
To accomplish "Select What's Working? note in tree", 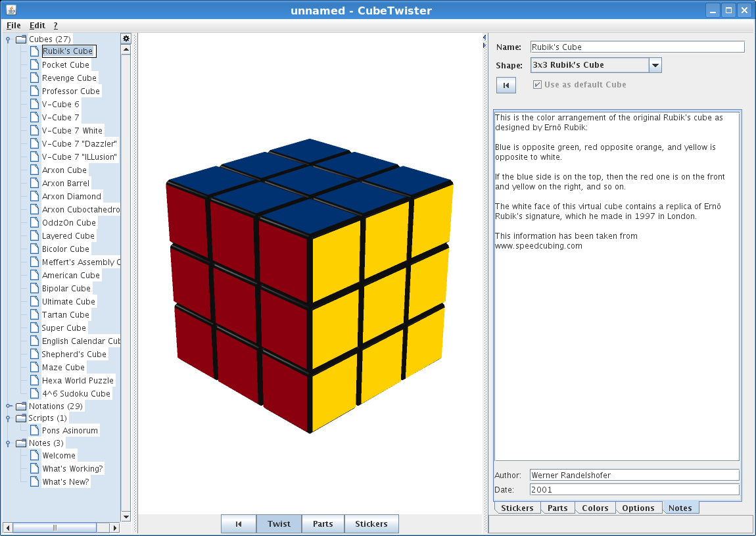I will [x=72, y=468].
